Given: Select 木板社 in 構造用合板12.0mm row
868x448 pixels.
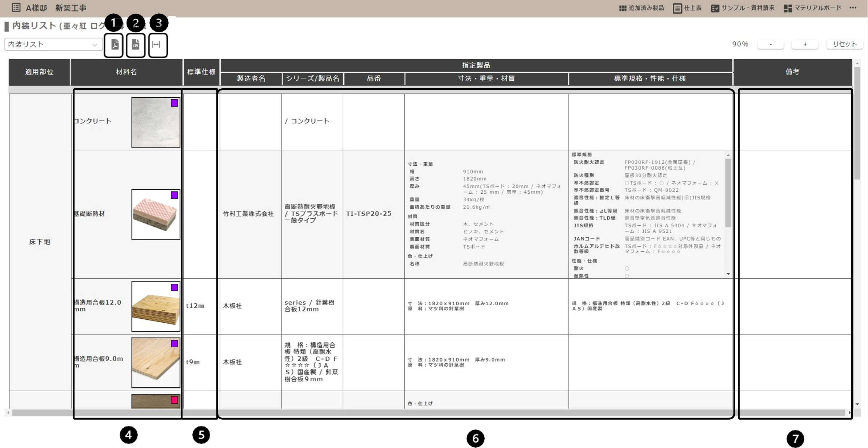Looking at the screenshot, I should [x=251, y=306].
